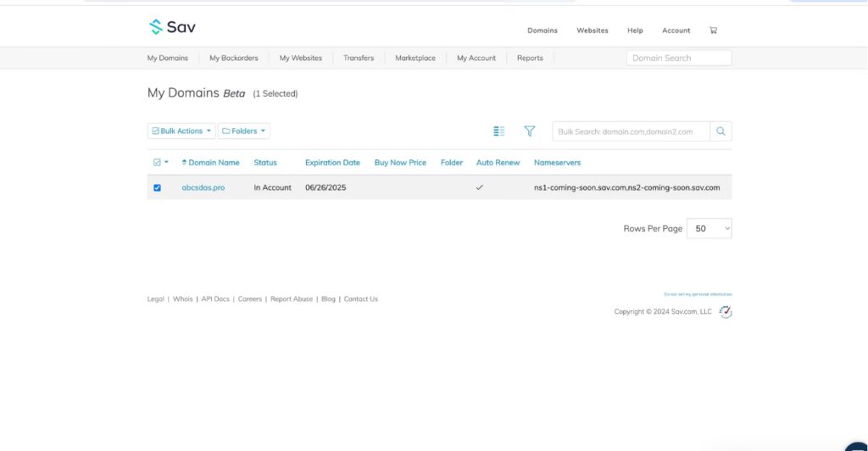
Task: Focus the Domain Search field
Action: 679,58
